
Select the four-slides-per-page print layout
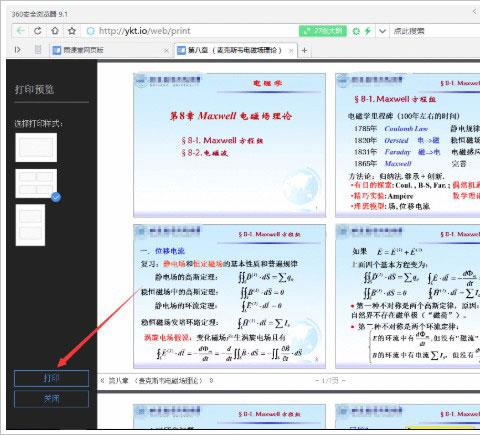click(x=36, y=183)
